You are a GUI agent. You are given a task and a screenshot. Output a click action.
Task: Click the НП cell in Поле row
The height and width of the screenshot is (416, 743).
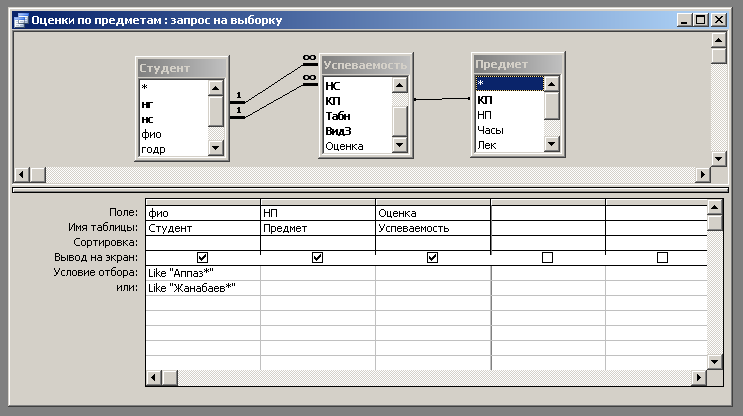[318, 213]
